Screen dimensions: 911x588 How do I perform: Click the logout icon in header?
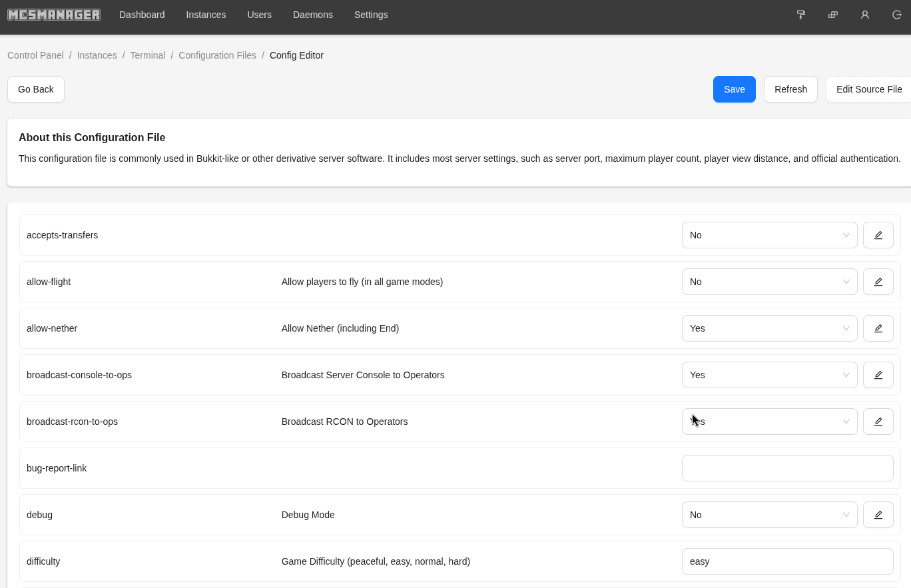(x=897, y=15)
